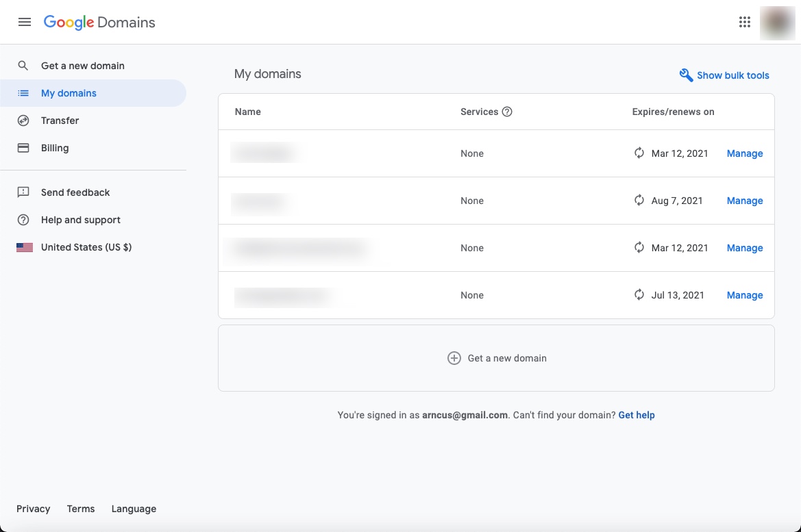Open Send feedback
801x532 pixels.
tap(75, 192)
